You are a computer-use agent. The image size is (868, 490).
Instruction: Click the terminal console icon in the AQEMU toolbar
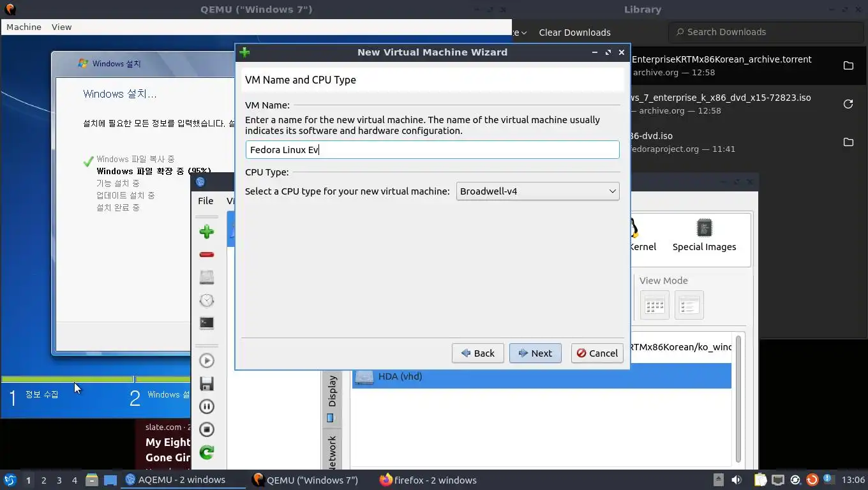tap(206, 323)
